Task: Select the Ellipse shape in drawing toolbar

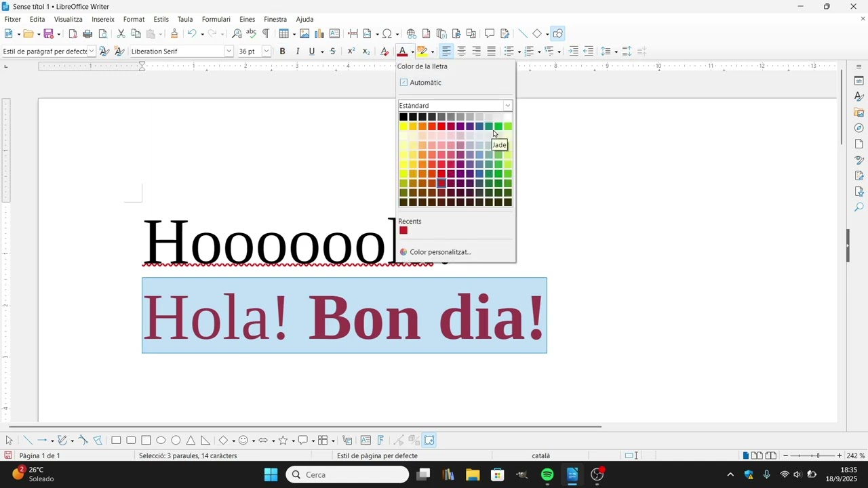Action: 161,441
